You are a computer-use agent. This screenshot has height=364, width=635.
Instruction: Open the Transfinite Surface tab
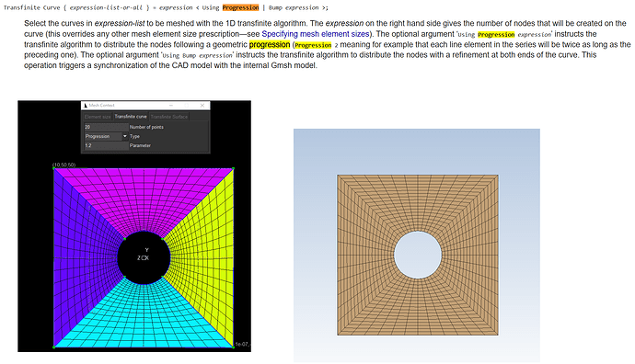click(x=169, y=117)
